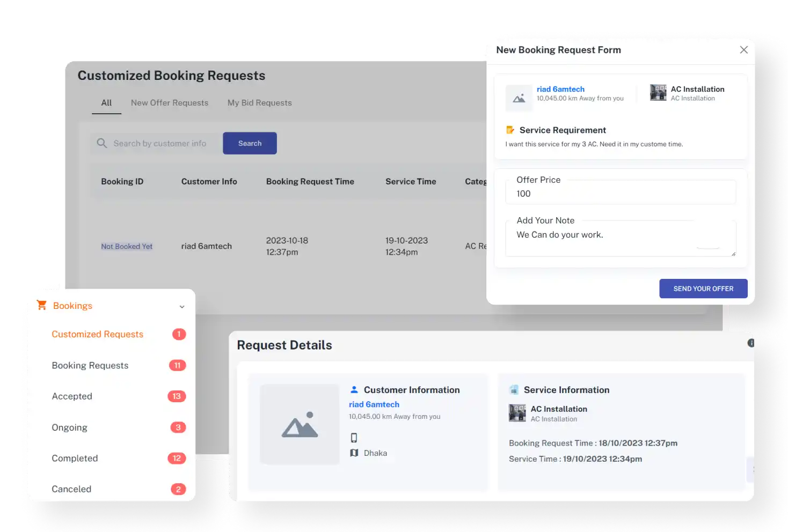Click the Customer Info column header

pos(209,182)
